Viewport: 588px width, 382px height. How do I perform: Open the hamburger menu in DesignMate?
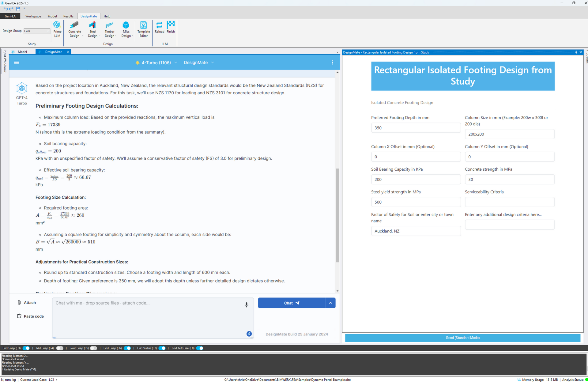point(17,62)
